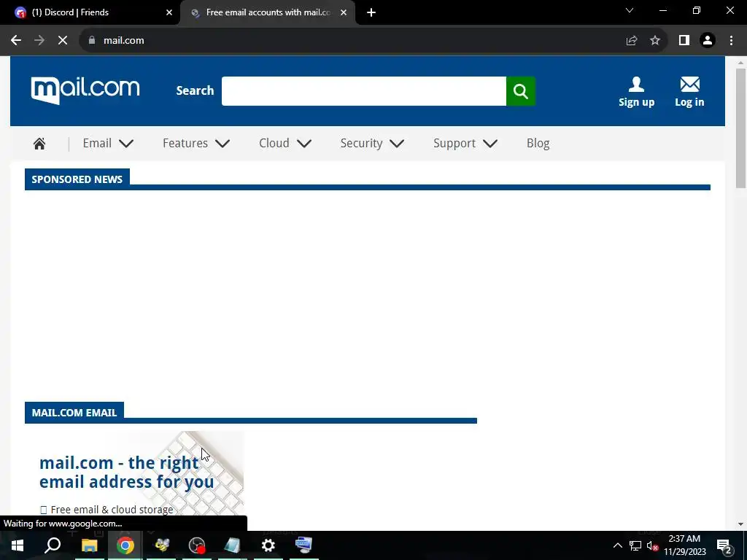Open the Log in envelope icon

point(689,85)
